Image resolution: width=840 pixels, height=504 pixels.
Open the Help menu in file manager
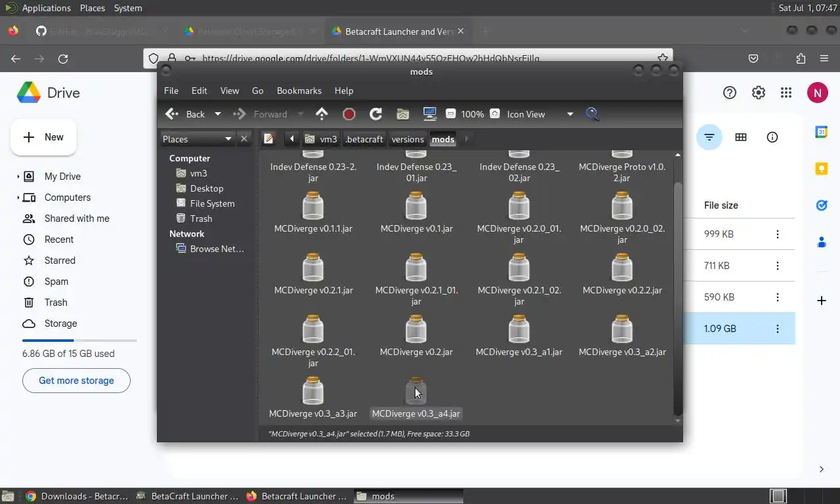(x=343, y=91)
